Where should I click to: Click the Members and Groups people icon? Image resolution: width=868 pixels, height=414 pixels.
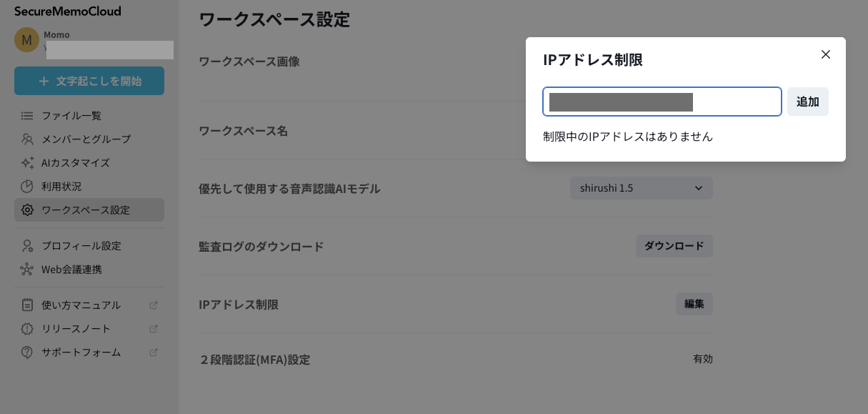[x=27, y=139]
